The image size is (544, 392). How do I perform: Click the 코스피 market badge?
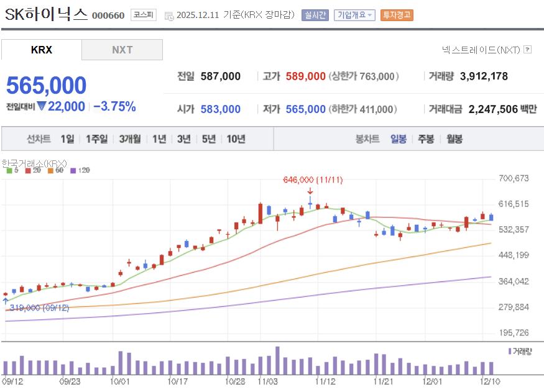click(144, 15)
